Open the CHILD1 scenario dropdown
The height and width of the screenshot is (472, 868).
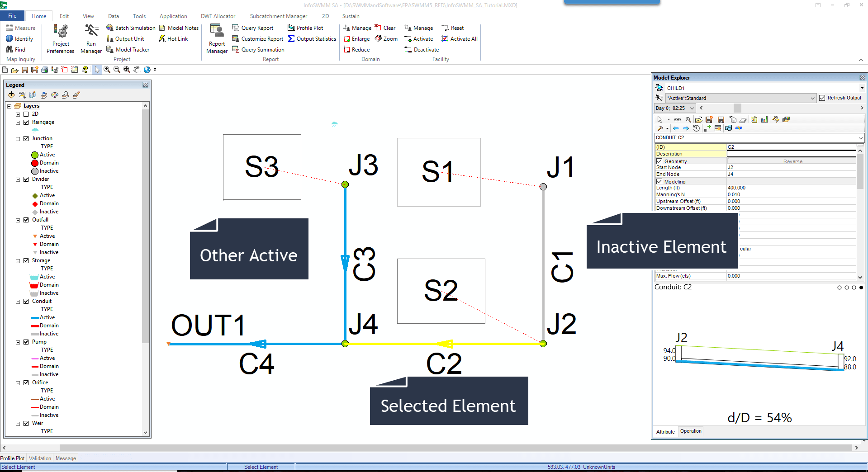[862, 88]
